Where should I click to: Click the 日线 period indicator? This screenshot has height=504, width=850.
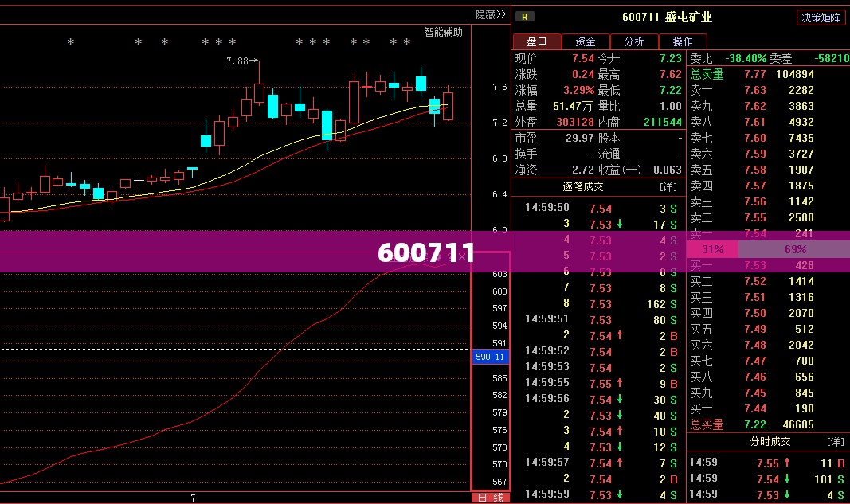(x=491, y=498)
